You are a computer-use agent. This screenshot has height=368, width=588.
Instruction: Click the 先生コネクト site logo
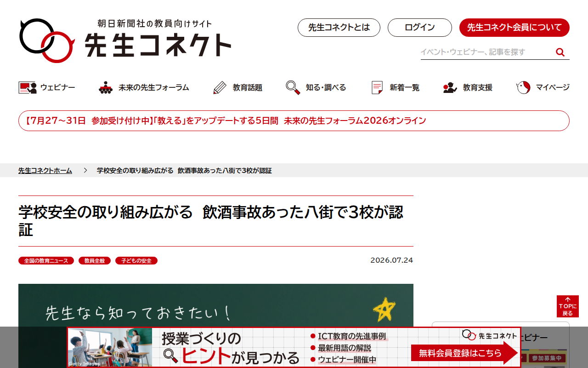(x=125, y=40)
